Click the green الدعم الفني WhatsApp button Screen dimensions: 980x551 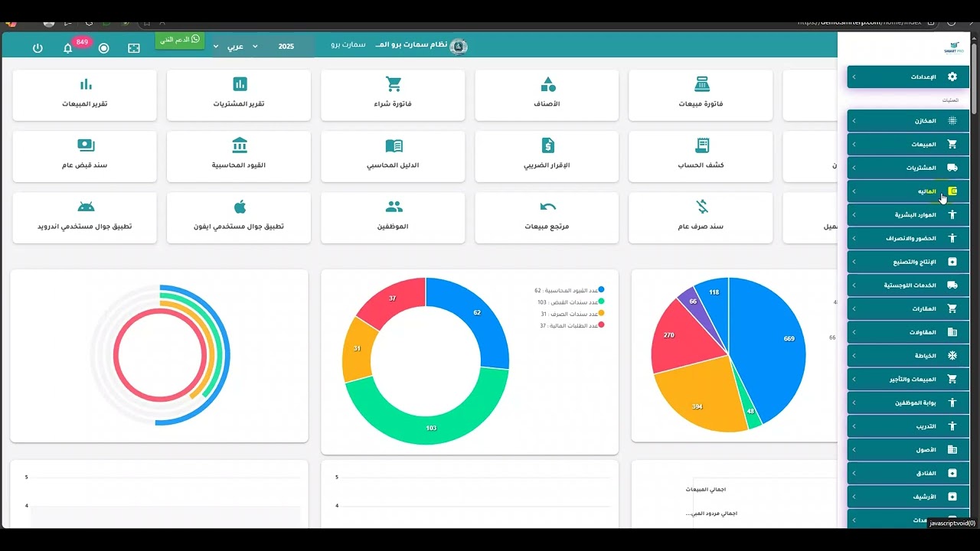(x=180, y=39)
